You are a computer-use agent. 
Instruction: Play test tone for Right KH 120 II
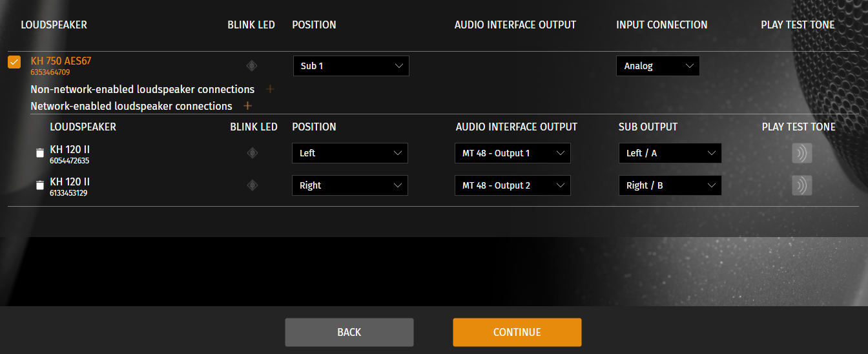pos(801,185)
